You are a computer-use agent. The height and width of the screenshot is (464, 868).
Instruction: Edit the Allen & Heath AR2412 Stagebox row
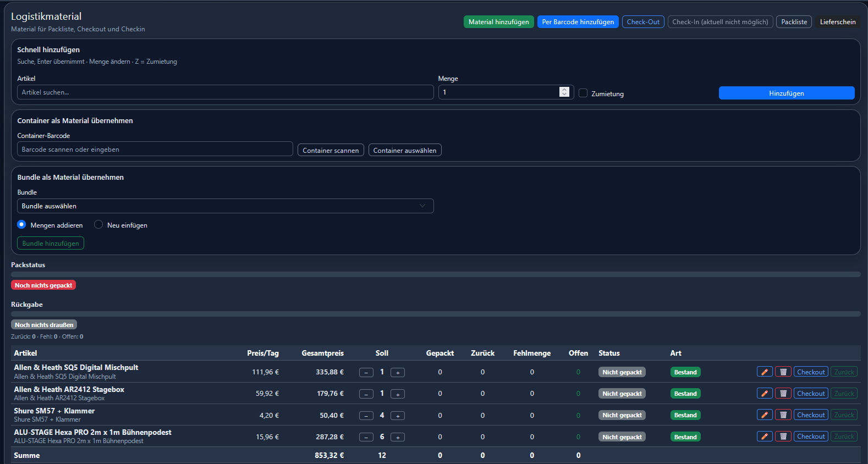click(765, 393)
